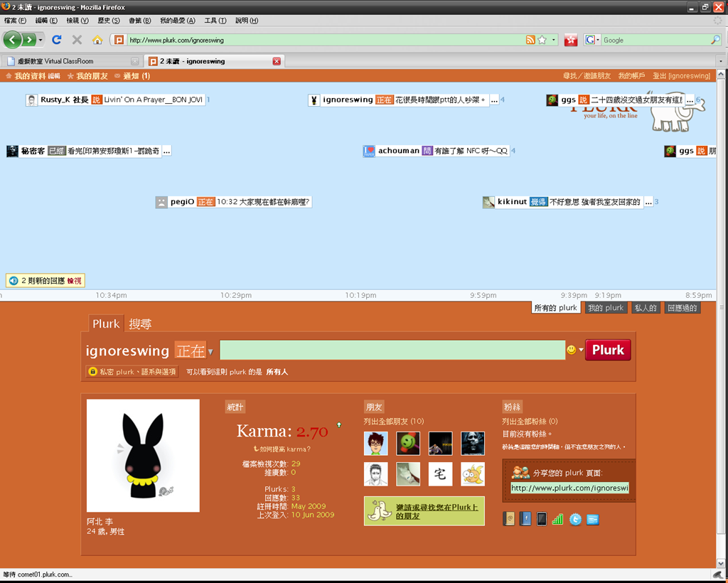Click 檢視 in new responses notice

point(74,281)
